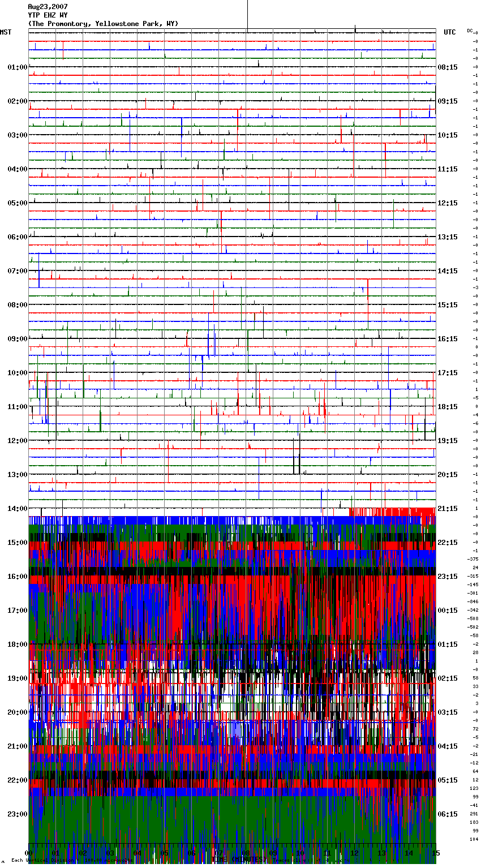Viewport: 481px width, 868px height.
Task: Select the 13:00 MST row label
Action: (17, 475)
